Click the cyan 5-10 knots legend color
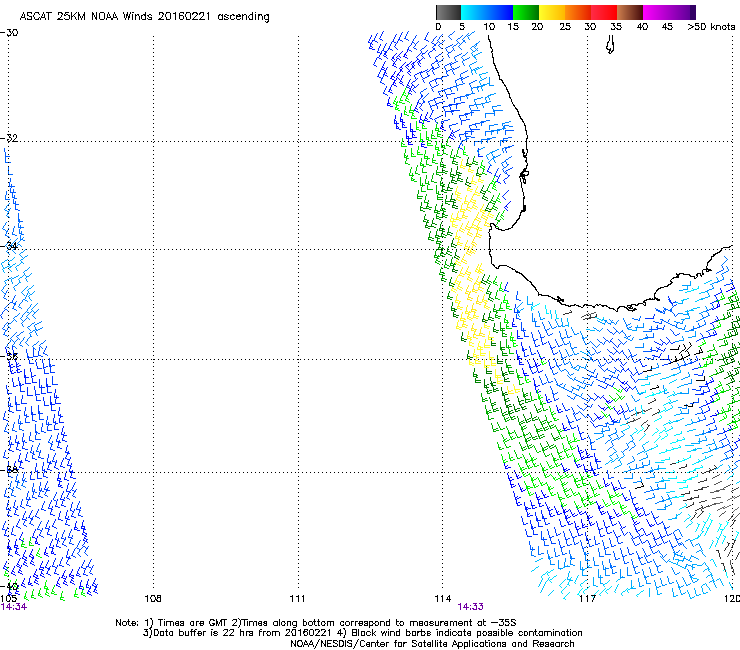 click(473, 12)
